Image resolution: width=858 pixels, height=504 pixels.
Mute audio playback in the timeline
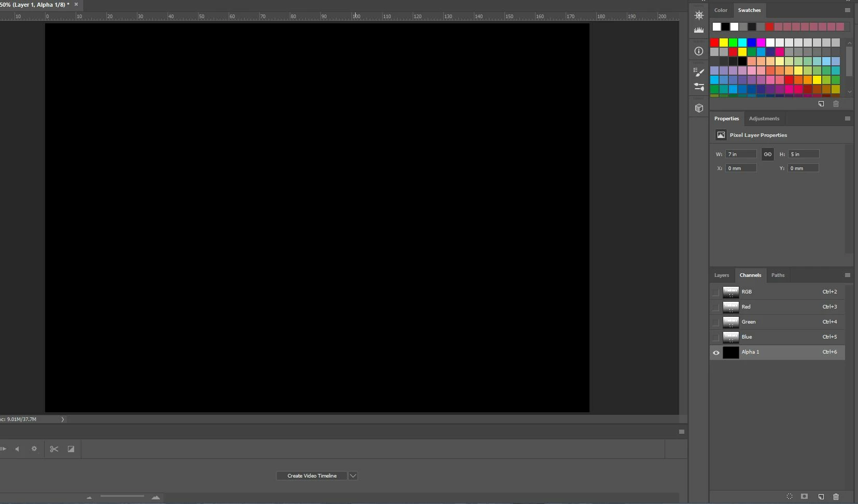click(18, 449)
